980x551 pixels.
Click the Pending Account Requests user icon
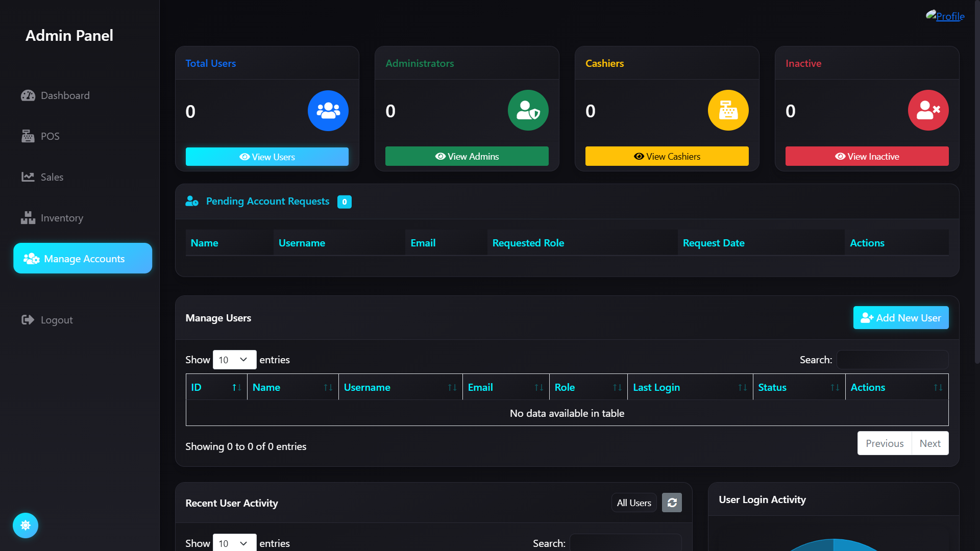(x=192, y=201)
